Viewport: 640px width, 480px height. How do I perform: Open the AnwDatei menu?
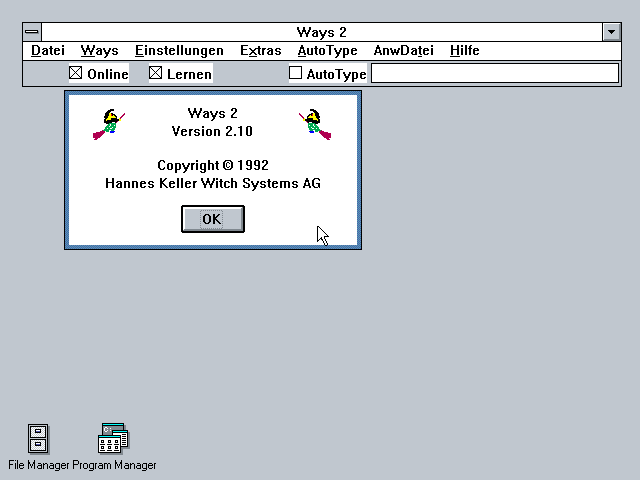pyautogui.click(x=403, y=51)
